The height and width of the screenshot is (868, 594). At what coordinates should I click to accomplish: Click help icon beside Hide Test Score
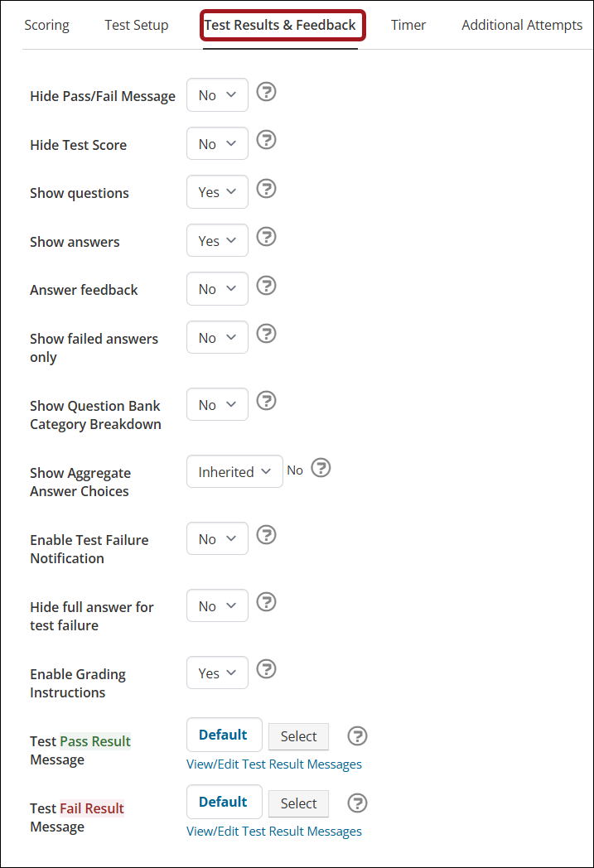tap(266, 140)
